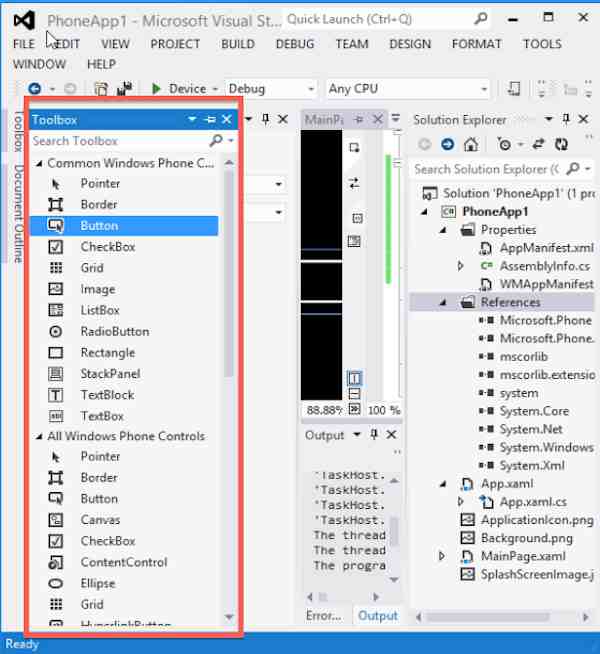
Task: Select WMAppManifest file in Solution Explorer
Action: (546, 284)
